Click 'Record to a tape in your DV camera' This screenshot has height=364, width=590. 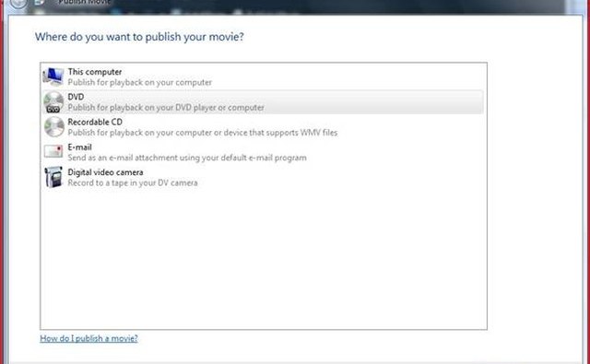[x=133, y=182]
